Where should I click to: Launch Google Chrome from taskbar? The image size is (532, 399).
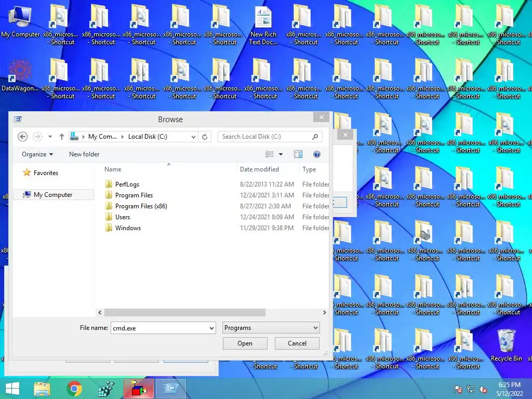74,389
